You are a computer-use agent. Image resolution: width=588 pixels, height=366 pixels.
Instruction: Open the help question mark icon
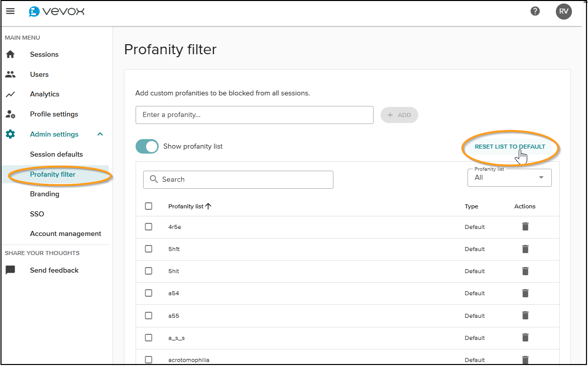(x=535, y=11)
